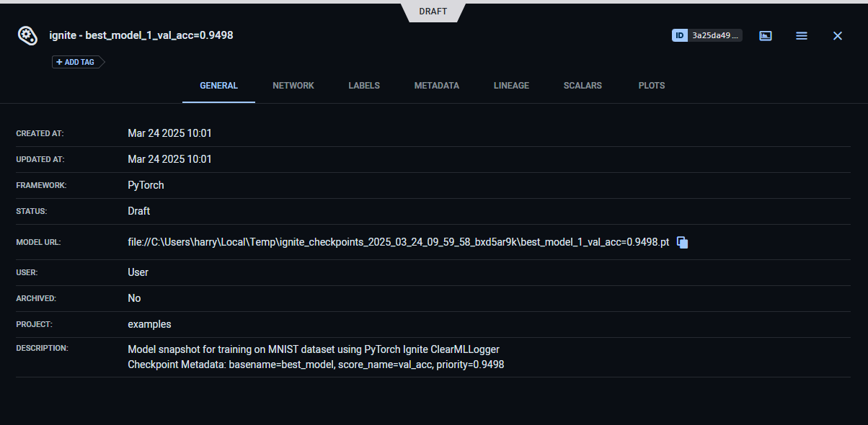This screenshot has width=868, height=425.
Task: Close the model info panel
Action: coord(837,35)
